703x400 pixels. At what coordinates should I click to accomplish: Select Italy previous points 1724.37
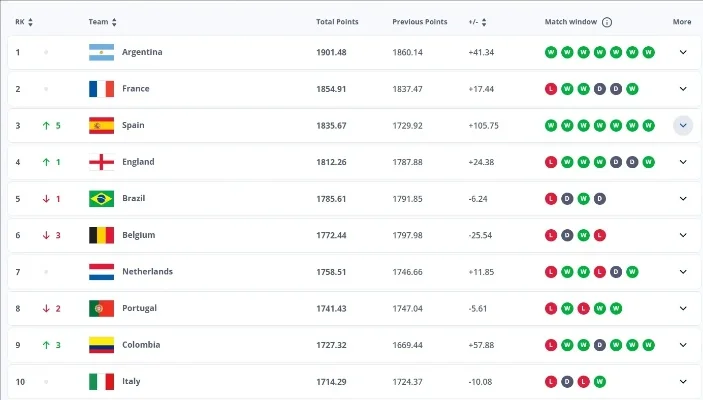[x=407, y=382]
